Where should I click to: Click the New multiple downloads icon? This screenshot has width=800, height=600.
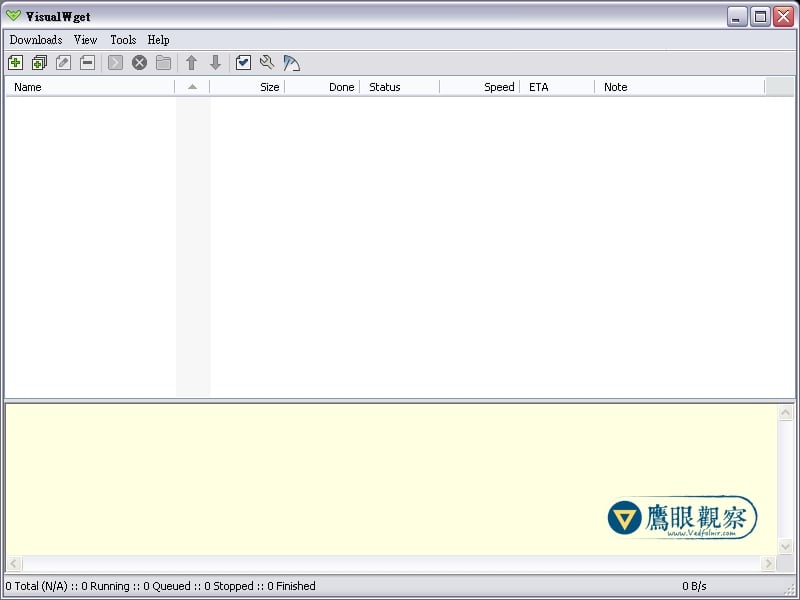[x=39, y=63]
